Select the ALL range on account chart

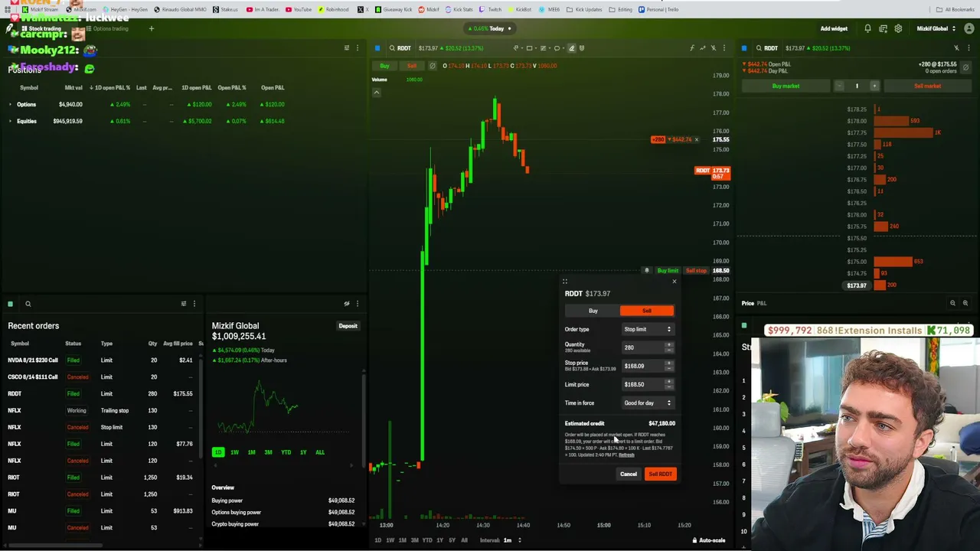319,452
